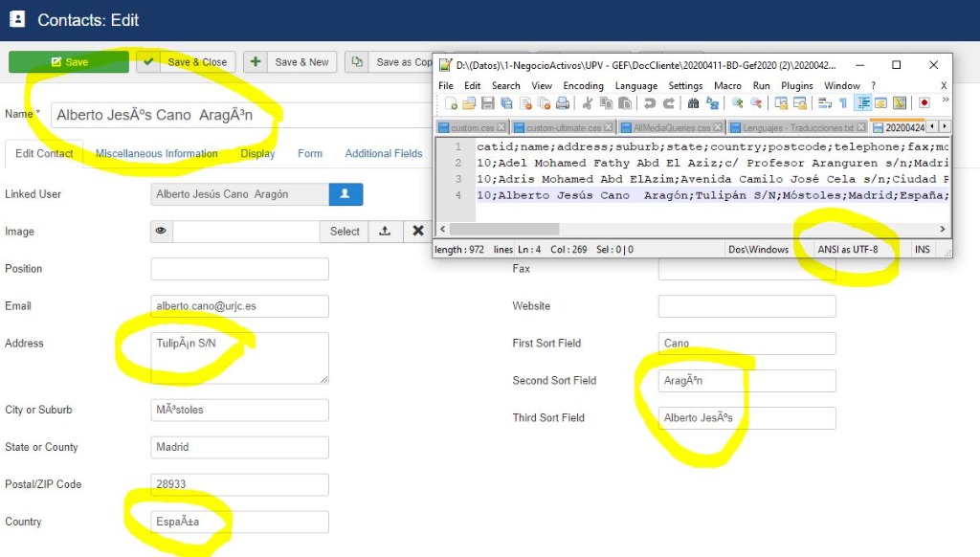This screenshot has height=557, width=980.
Task: Toggle show all characters pilcrow icon
Action: point(843,103)
